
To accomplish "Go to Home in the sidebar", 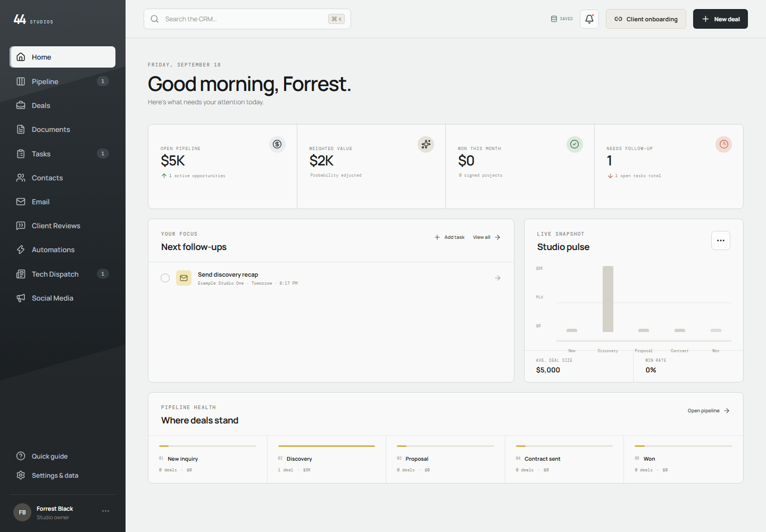I will pos(63,57).
